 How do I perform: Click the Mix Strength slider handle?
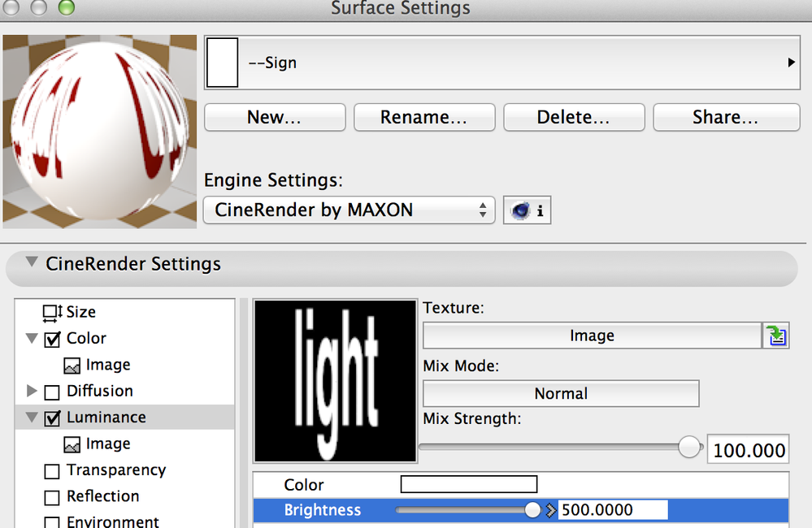click(689, 448)
